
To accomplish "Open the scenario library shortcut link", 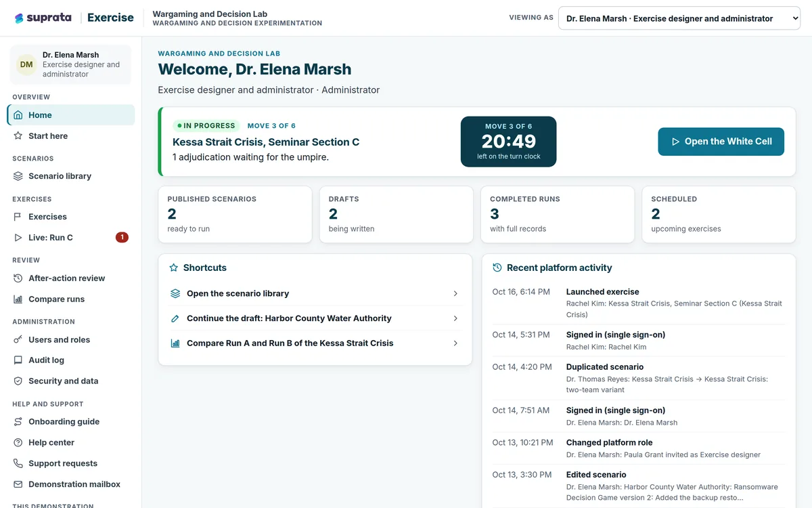I will [x=315, y=294].
